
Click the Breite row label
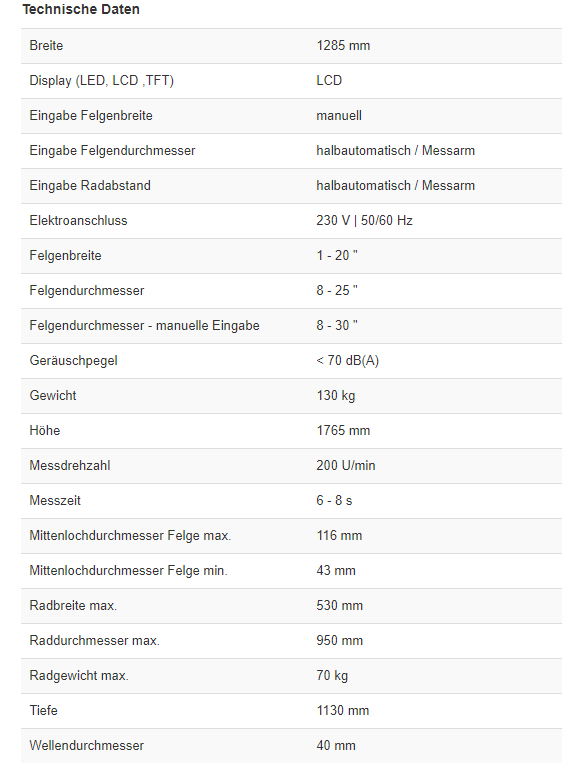point(46,46)
